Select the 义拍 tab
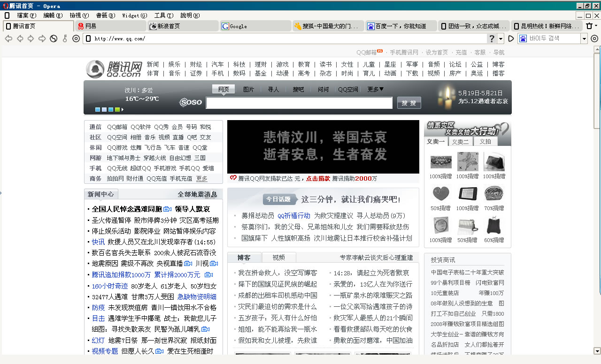The width and height of the screenshot is (601, 364). click(485, 142)
